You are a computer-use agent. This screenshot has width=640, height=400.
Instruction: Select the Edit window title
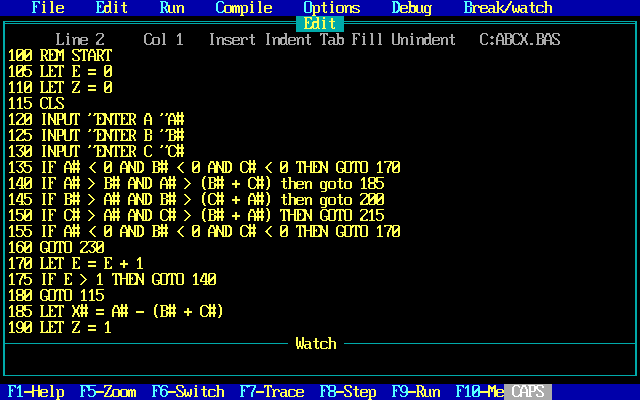320,24
